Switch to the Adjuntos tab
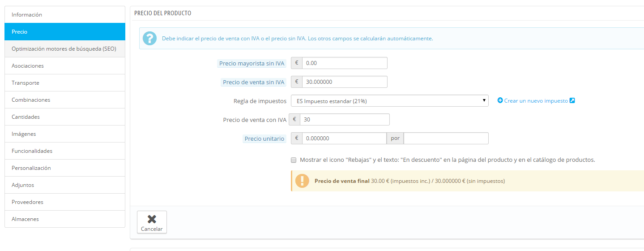The height and width of the screenshot is (251, 644). pyautogui.click(x=65, y=185)
